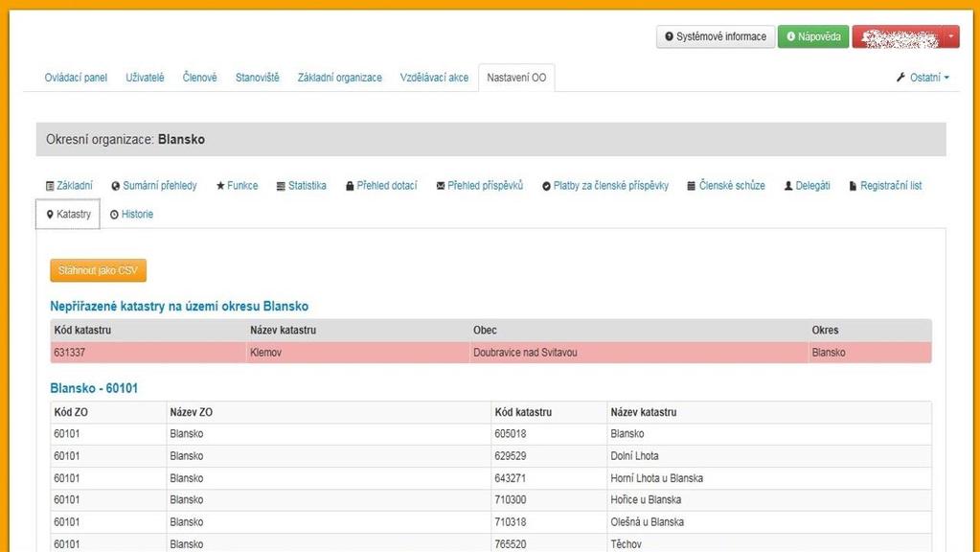
Task: Click the check icon of Platby za členské příspěvky
Action: click(546, 186)
